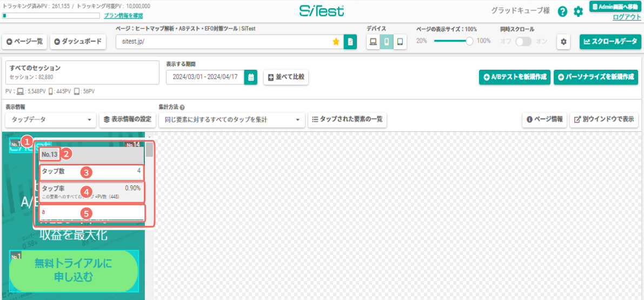Image resolution: width=644 pixels, height=300 pixels.
Task: Toggle the 同時スクロール switch
Action: click(x=523, y=42)
